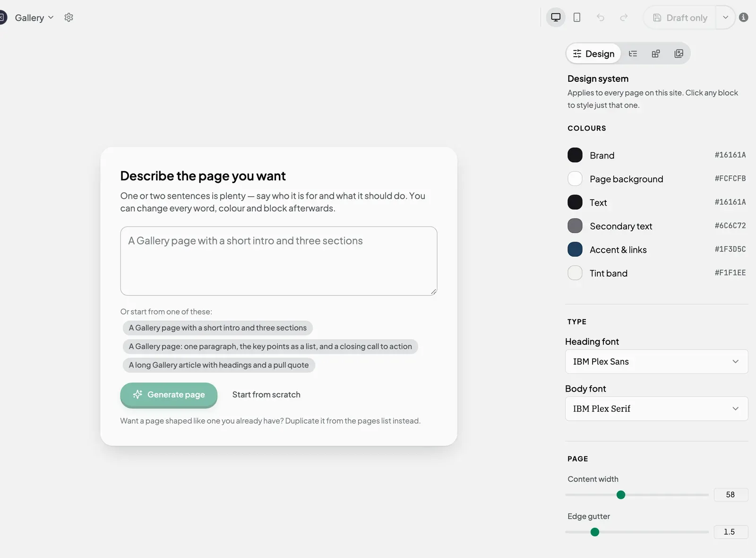Click Start from scratch
The image size is (756, 558).
coord(266,394)
